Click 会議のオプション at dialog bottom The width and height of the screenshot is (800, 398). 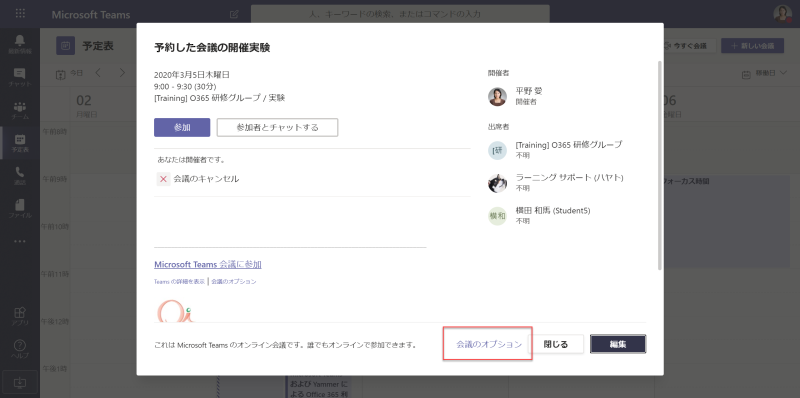click(489, 344)
